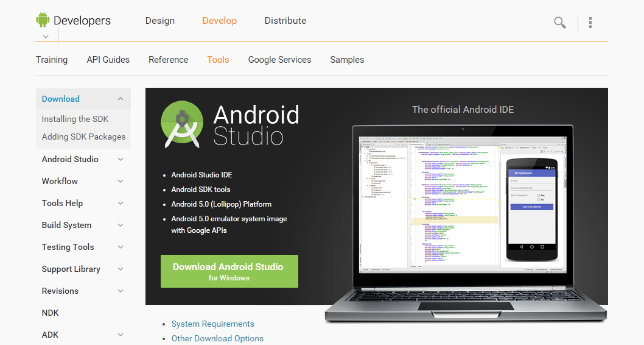Expand the chevron under Developers logo
The width and height of the screenshot is (644, 345).
46,37
